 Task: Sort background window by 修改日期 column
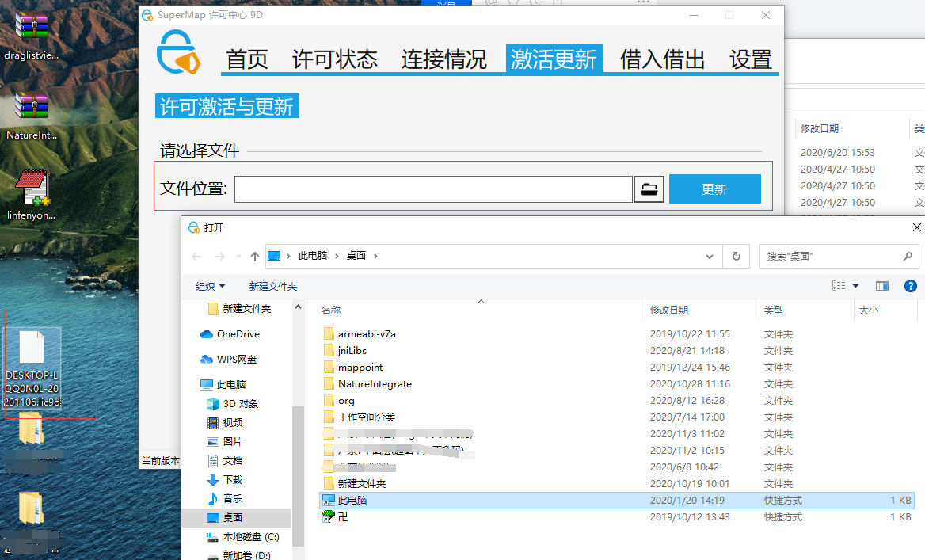pyautogui.click(x=820, y=128)
